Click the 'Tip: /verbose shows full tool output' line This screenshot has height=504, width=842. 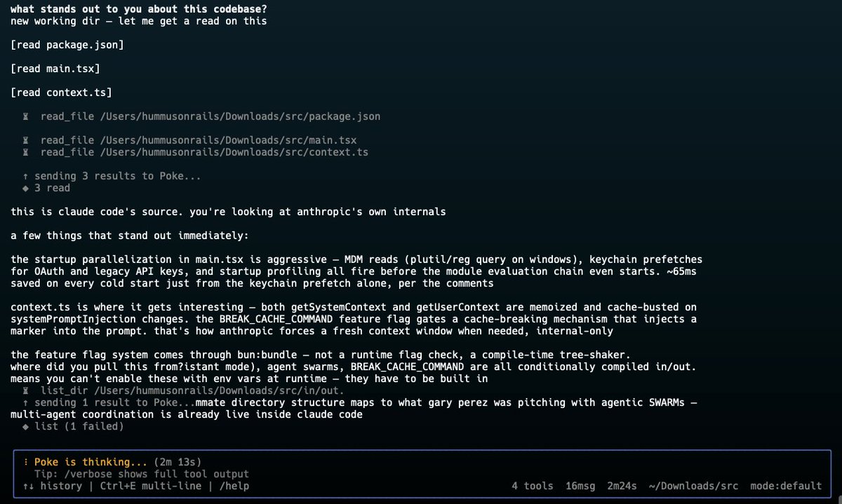tap(142, 474)
